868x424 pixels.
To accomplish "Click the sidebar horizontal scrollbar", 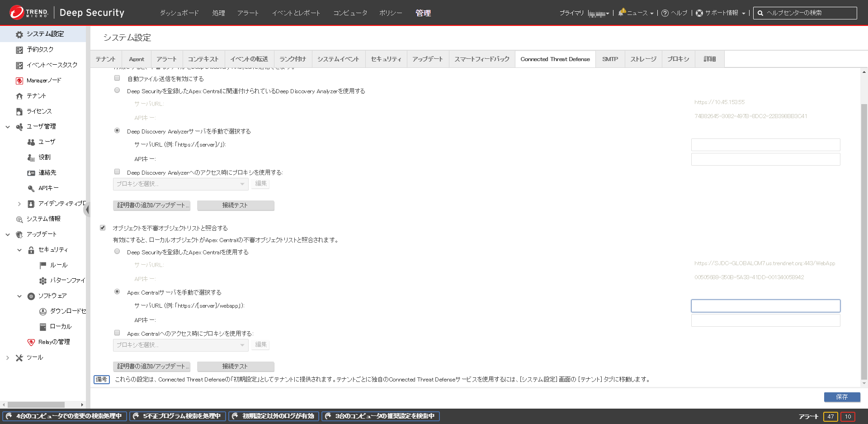I will point(36,405).
